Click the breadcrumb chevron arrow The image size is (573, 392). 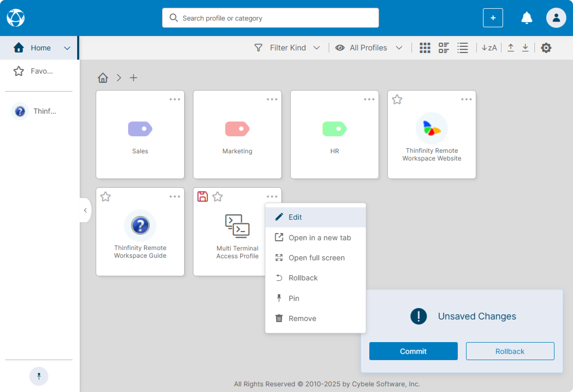(x=119, y=78)
